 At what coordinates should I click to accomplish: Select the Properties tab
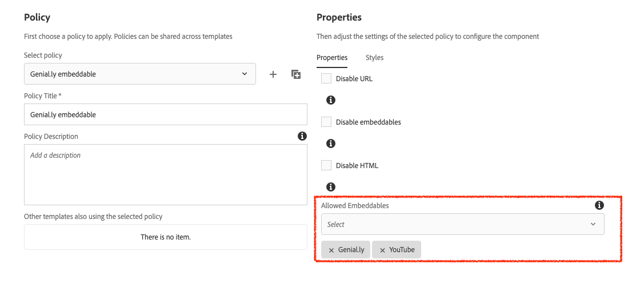[x=332, y=58]
